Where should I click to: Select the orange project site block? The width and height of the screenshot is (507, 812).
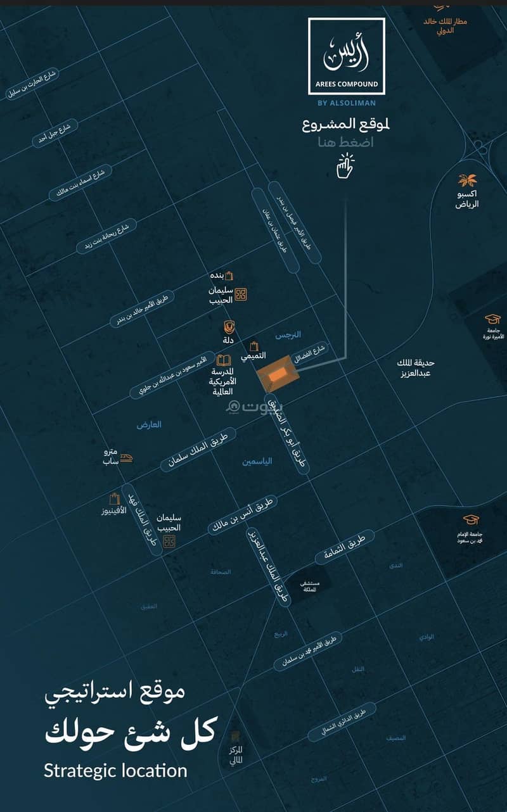[279, 373]
